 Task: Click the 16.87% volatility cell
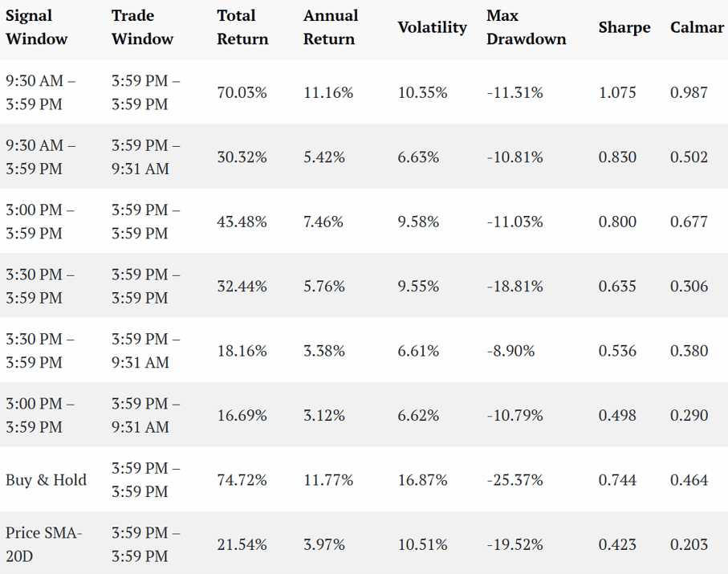click(x=422, y=480)
